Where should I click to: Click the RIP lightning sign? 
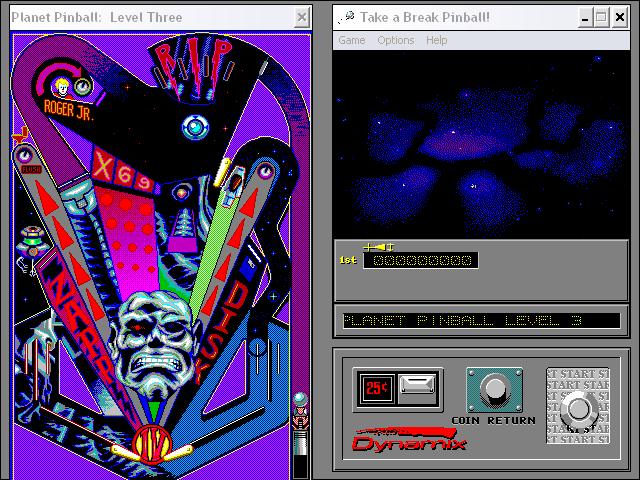pos(194,67)
